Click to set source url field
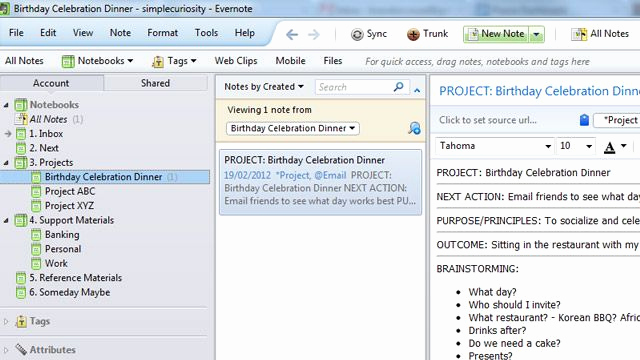The height and width of the screenshot is (360, 640). tap(488, 120)
